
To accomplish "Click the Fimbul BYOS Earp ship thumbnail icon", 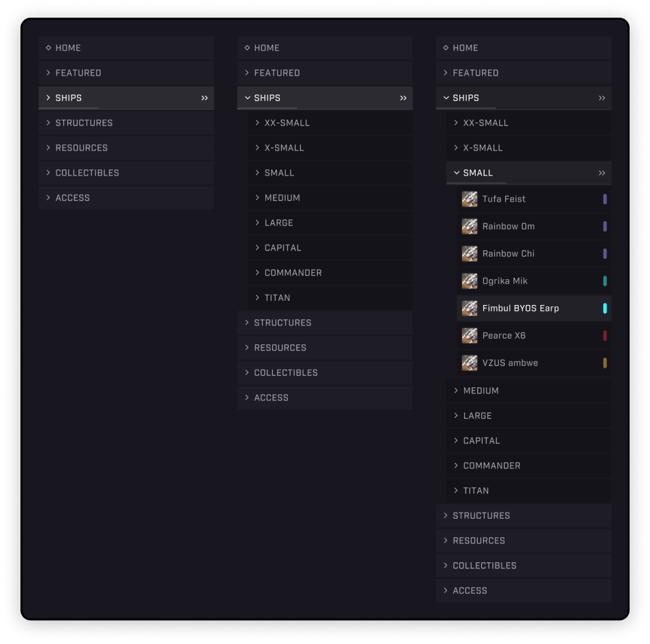I will pyautogui.click(x=470, y=308).
